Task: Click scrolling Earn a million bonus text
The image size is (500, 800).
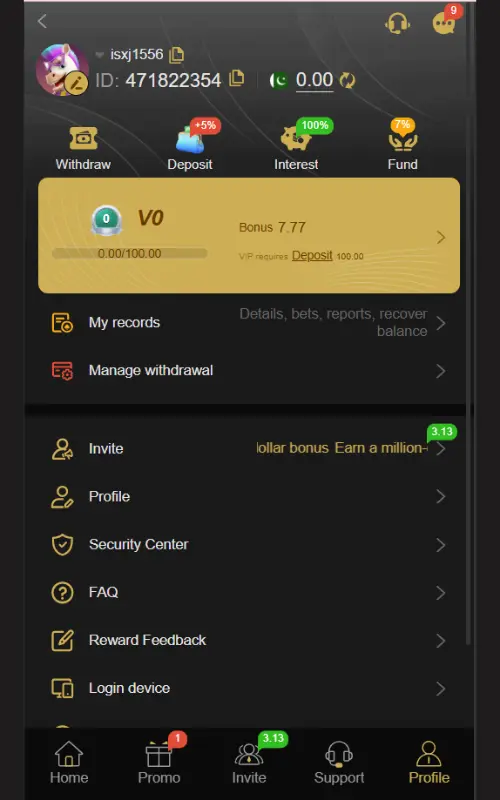Action: (x=342, y=448)
